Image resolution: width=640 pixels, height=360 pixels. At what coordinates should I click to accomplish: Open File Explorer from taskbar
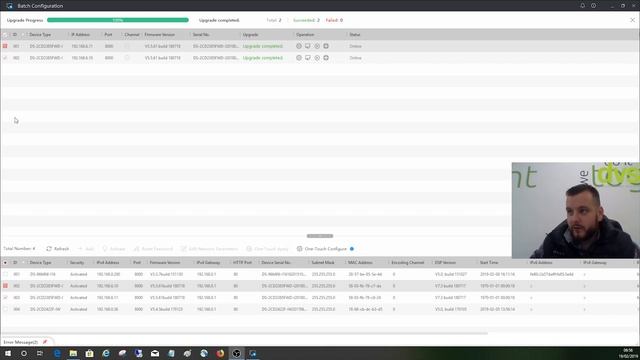(73, 353)
